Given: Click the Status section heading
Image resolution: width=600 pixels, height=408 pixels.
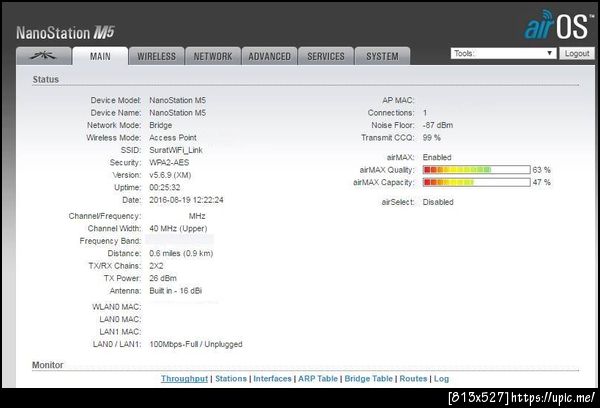Looking at the screenshot, I should click(46, 80).
